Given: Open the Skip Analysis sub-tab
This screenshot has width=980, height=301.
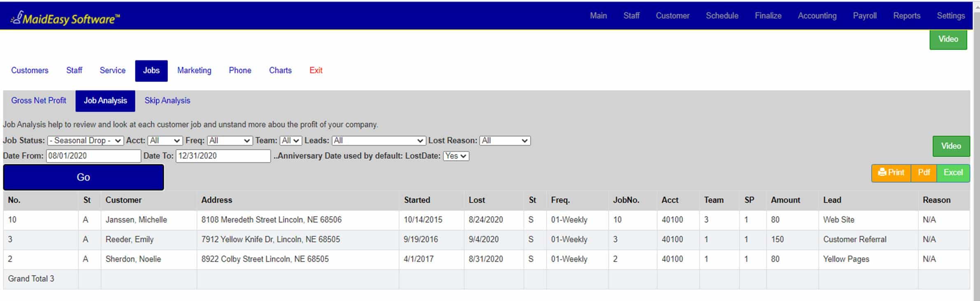Looking at the screenshot, I should coord(167,100).
